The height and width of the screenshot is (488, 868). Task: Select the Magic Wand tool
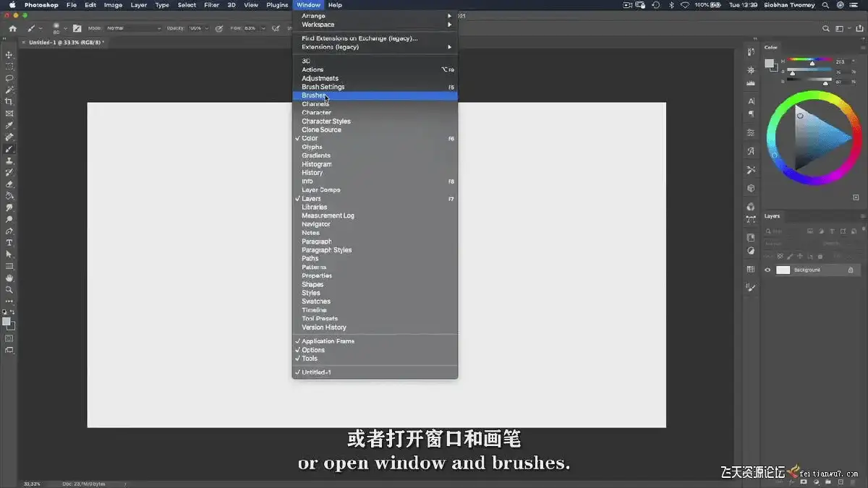coord(9,90)
